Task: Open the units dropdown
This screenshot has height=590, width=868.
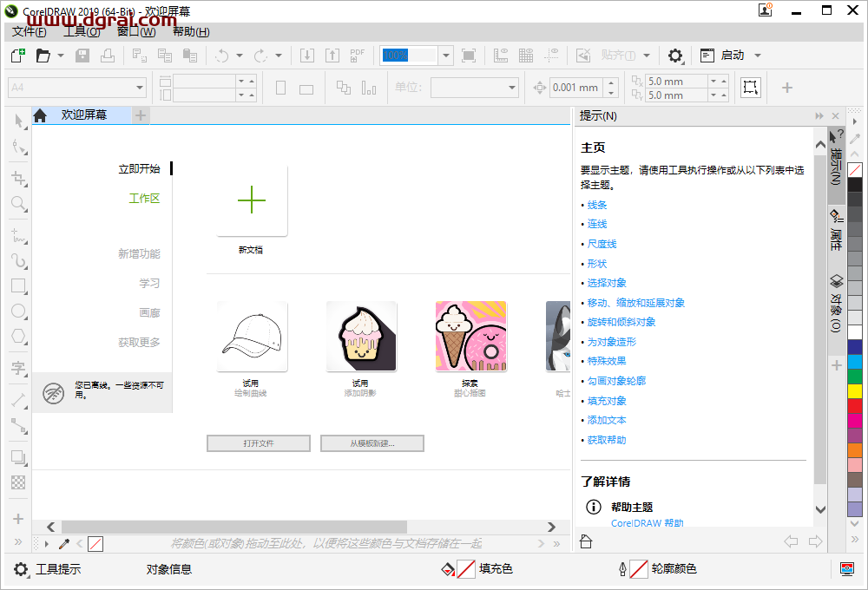Action: [512, 88]
